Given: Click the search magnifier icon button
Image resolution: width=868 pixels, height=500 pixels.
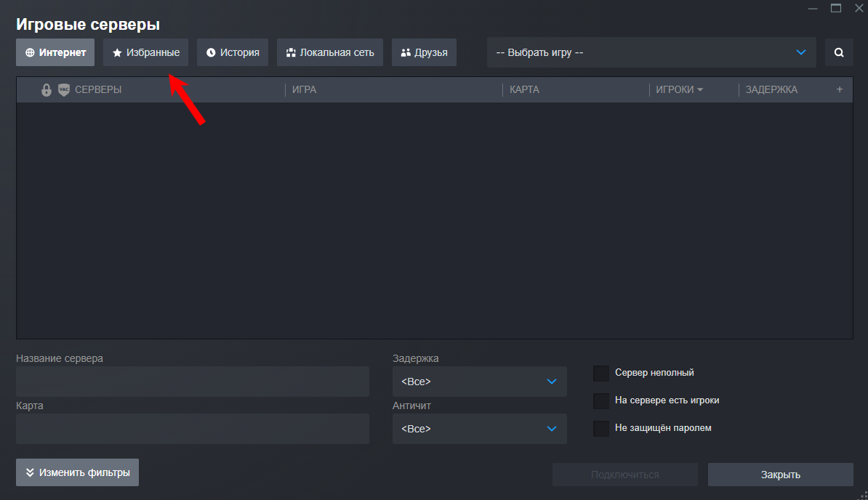Looking at the screenshot, I should coord(839,52).
